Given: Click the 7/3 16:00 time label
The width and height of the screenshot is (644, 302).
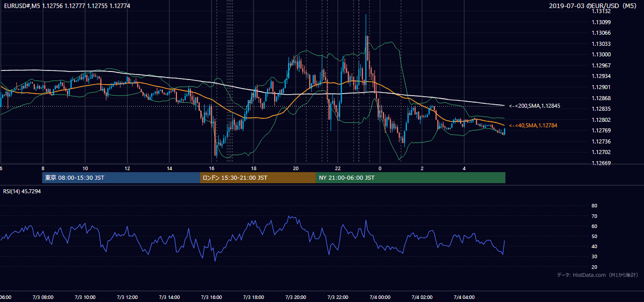Looking at the screenshot, I should click(212, 297).
